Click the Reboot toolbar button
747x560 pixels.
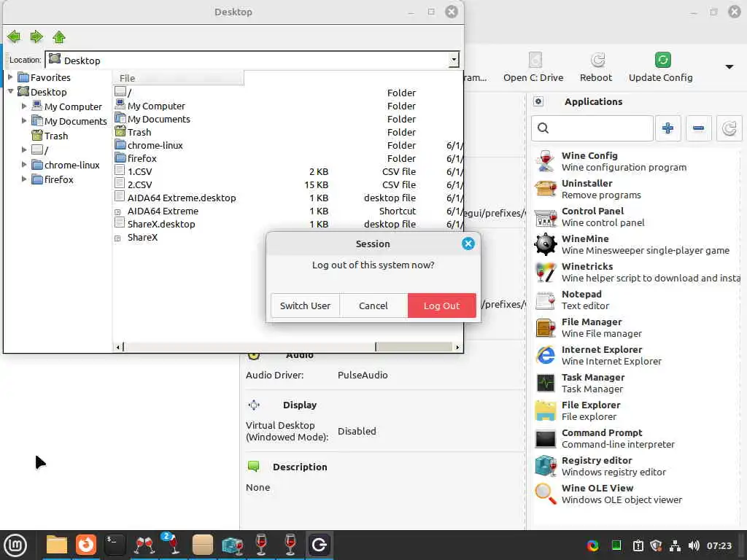pyautogui.click(x=595, y=67)
